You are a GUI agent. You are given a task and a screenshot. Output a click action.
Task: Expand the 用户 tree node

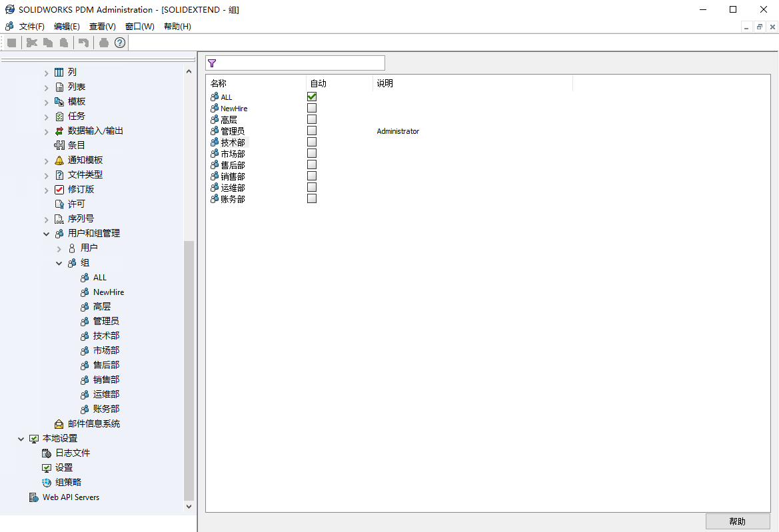pos(59,248)
